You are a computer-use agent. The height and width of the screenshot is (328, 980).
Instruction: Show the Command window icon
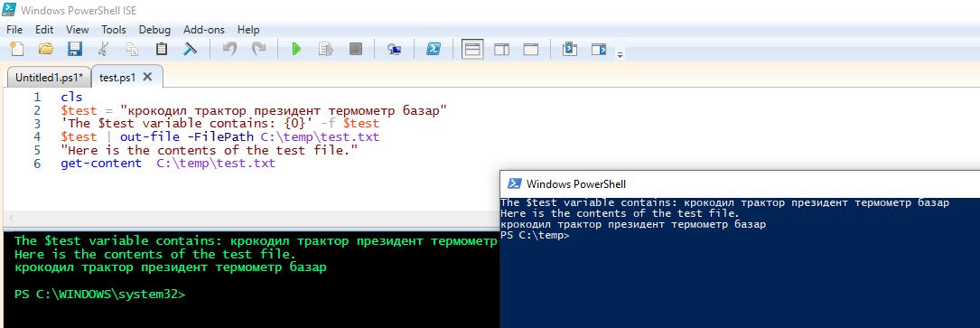tap(569, 49)
